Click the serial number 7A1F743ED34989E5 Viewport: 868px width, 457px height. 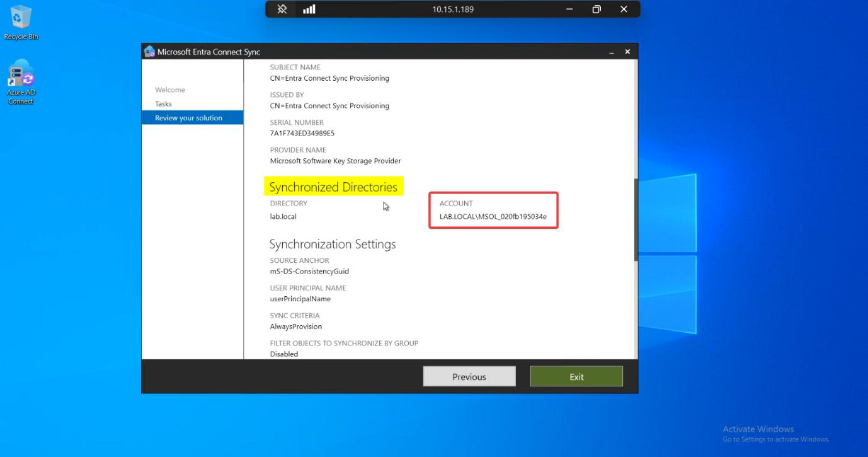[x=302, y=134]
